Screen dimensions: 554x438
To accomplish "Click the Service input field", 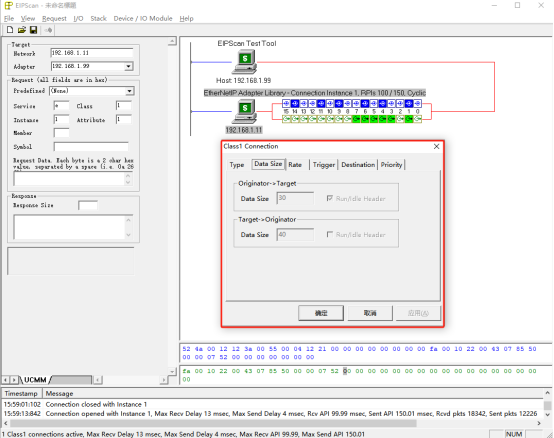I will tap(61, 105).
